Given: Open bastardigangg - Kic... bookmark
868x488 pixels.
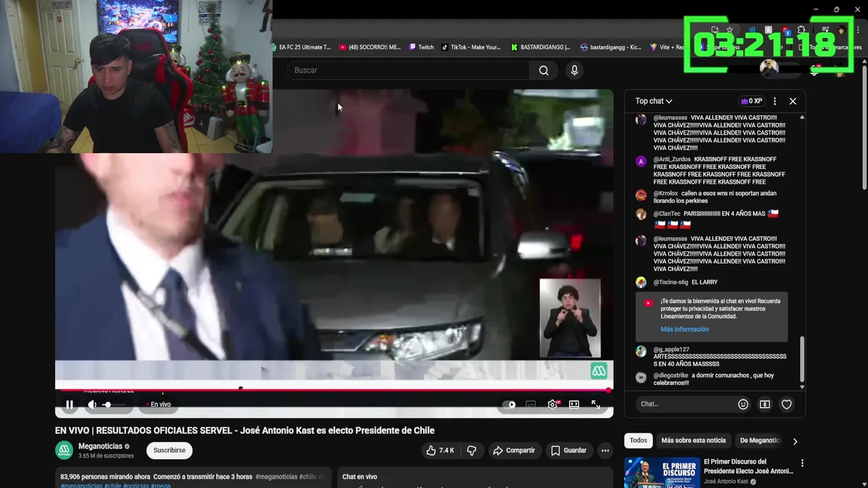Looking at the screenshot, I should [610, 47].
